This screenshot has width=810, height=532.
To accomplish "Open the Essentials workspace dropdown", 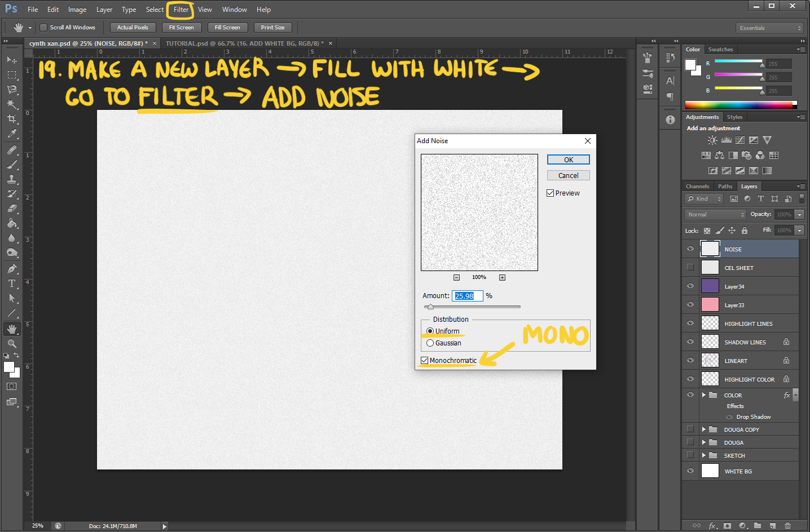I will click(x=769, y=28).
